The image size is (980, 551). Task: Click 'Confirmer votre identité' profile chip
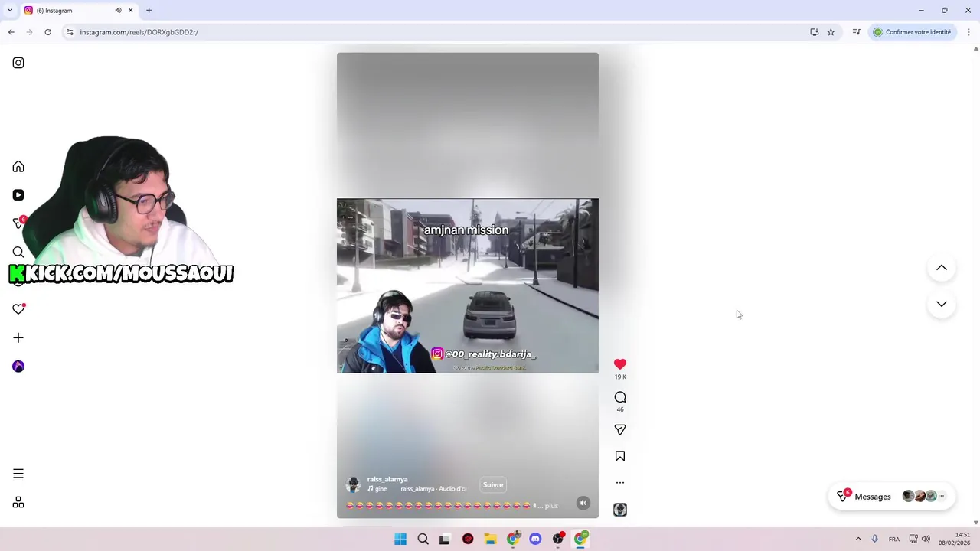coord(913,32)
